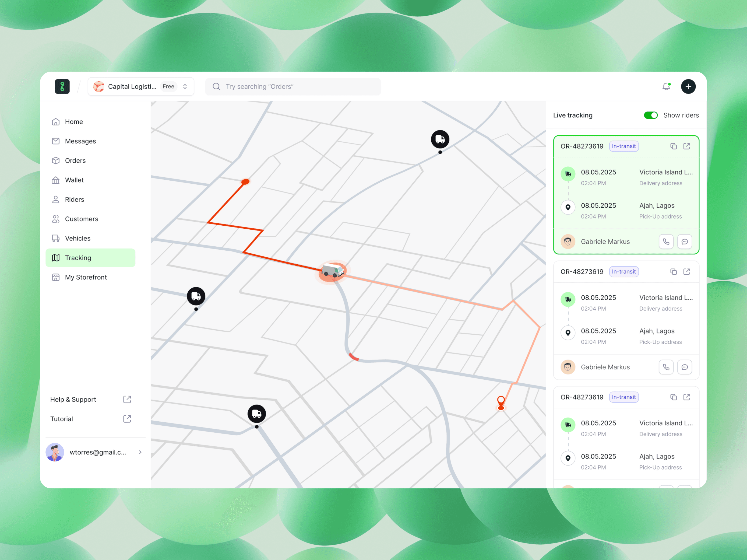Copy order ID in first tracking card
Image resolution: width=747 pixels, height=560 pixels.
tap(673, 146)
